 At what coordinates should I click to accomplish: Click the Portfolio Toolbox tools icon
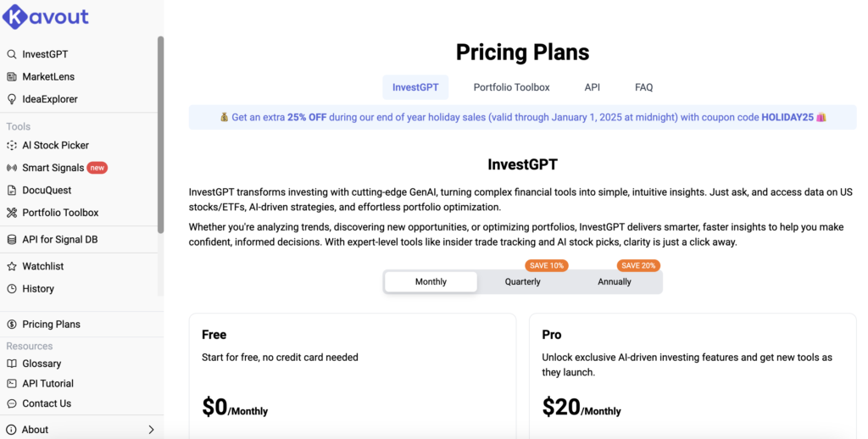tap(12, 213)
